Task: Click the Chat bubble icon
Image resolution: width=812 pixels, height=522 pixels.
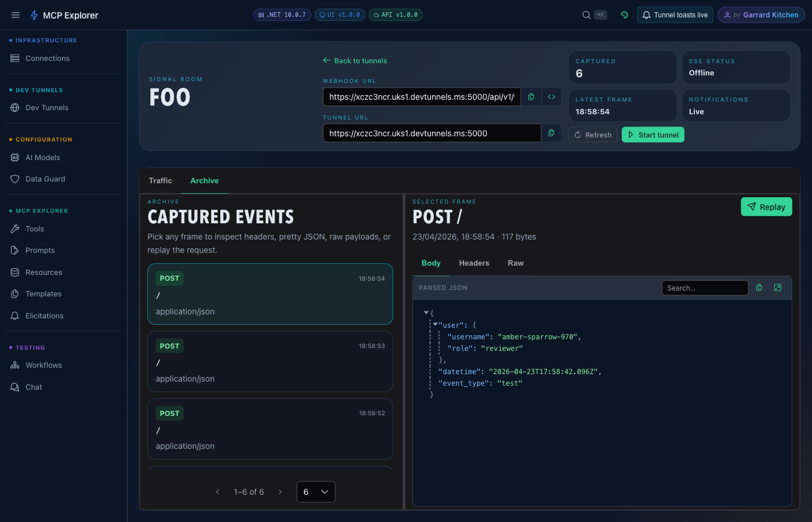Action: click(x=15, y=387)
